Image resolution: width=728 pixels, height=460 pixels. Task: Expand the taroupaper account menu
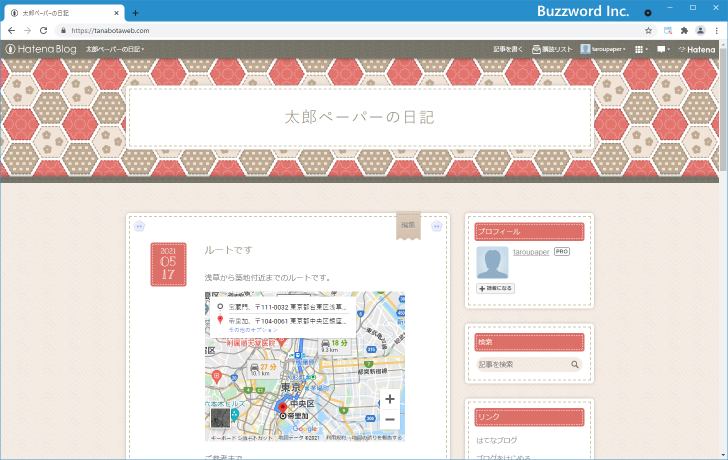click(603, 49)
